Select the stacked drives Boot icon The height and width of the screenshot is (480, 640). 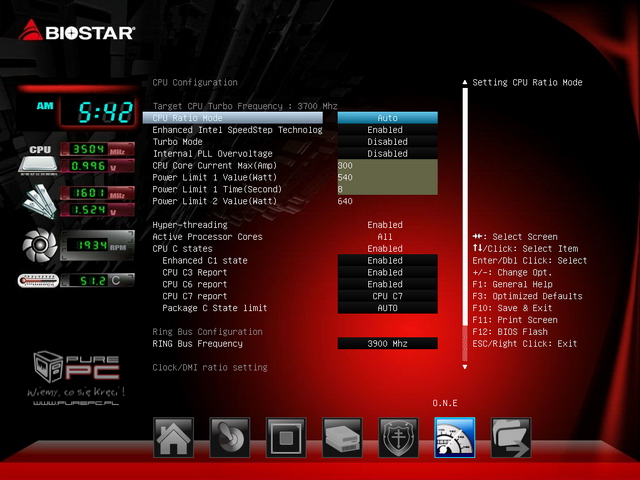click(x=342, y=438)
